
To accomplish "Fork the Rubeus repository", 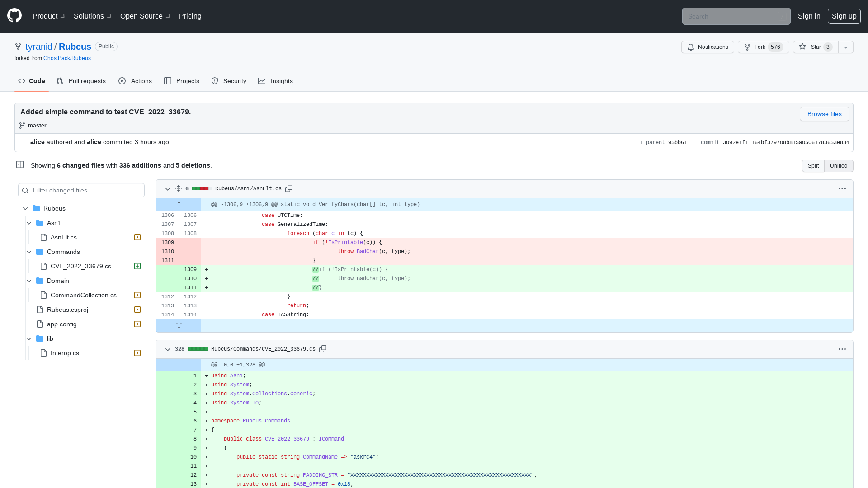I will click(763, 47).
